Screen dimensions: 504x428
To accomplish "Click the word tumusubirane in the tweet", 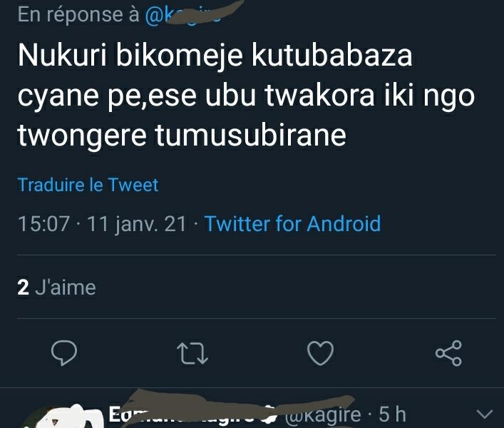I will tap(250, 135).
